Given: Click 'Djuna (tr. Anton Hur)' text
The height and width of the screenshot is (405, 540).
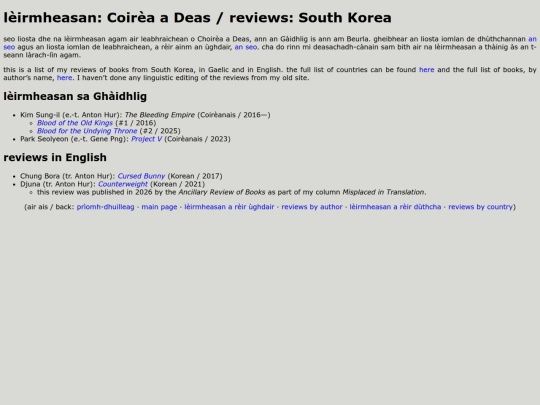Looking at the screenshot, I should click(x=56, y=184).
